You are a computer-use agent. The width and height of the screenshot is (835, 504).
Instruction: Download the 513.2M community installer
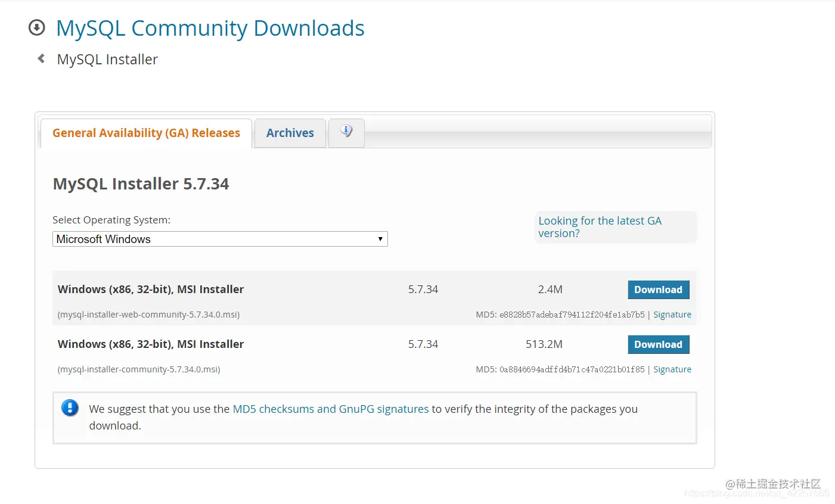pos(659,344)
